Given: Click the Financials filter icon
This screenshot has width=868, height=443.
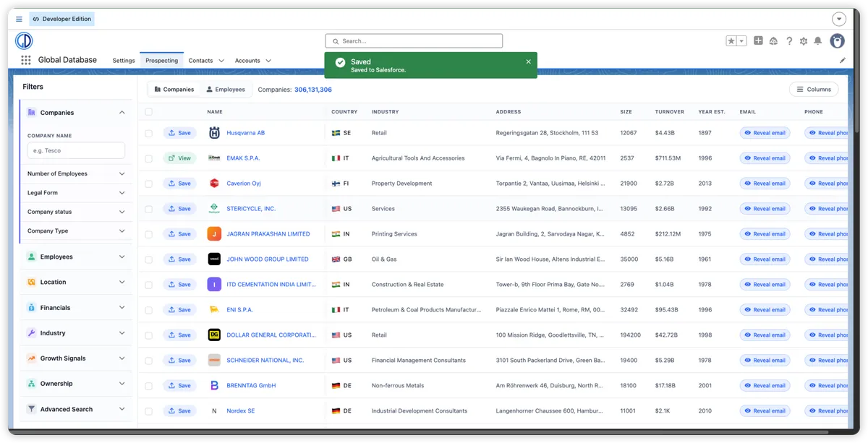Looking at the screenshot, I should point(32,308).
